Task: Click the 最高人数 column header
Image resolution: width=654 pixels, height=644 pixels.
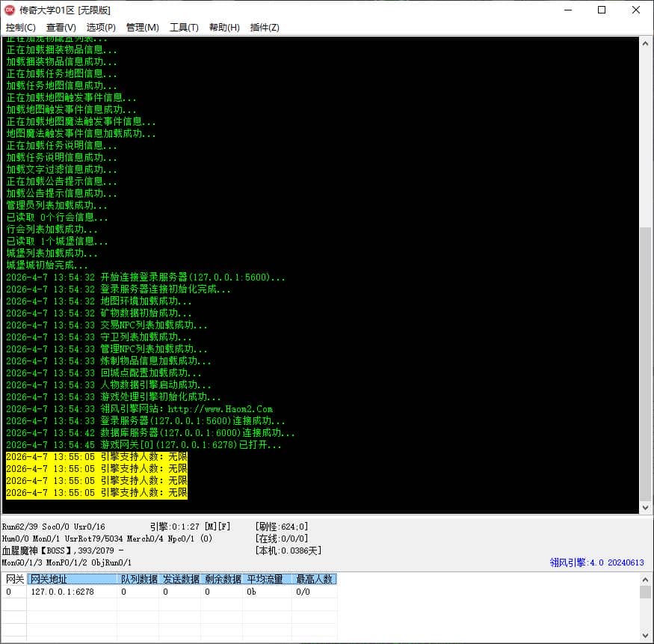Action: (x=315, y=580)
